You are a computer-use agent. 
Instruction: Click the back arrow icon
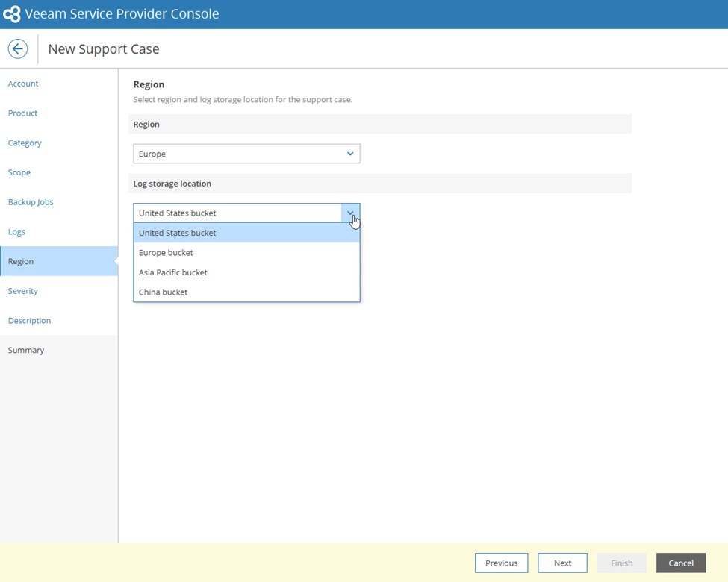(x=18, y=48)
